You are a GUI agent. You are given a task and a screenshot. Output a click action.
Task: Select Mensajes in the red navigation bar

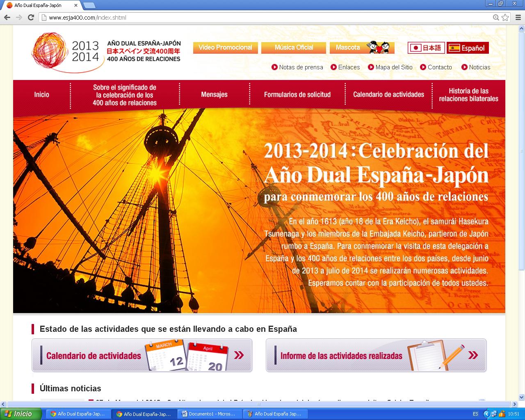click(214, 94)
